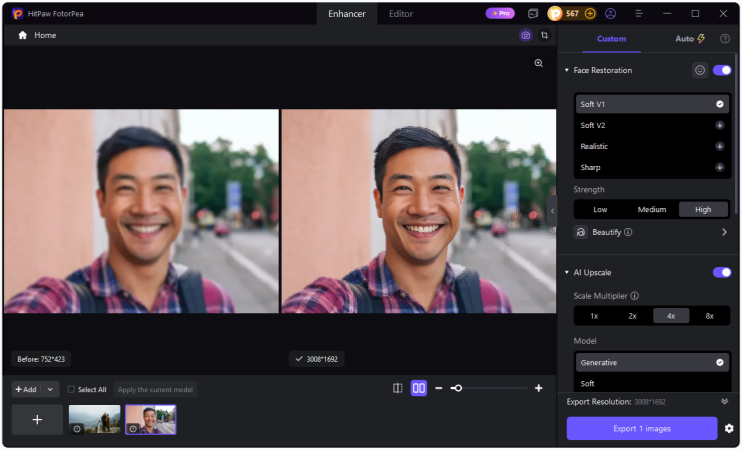
Task: Open the Add button dropdown arrow
Action: (50, 389)
